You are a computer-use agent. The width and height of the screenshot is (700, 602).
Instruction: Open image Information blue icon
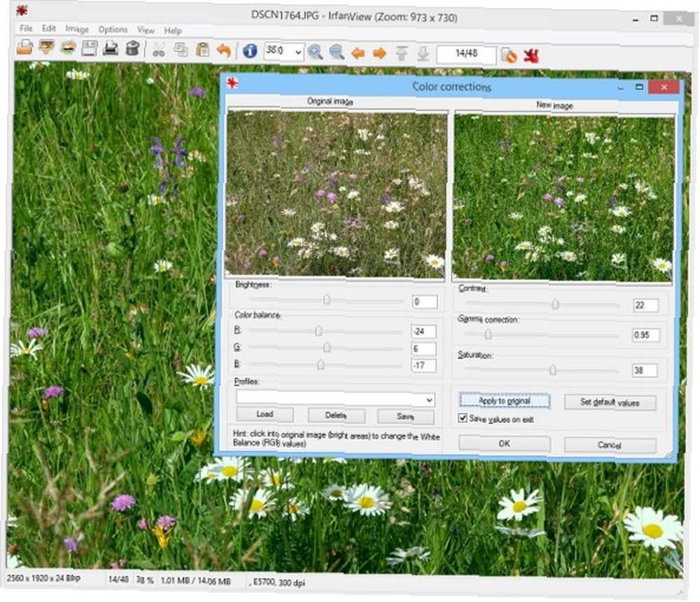250,51
